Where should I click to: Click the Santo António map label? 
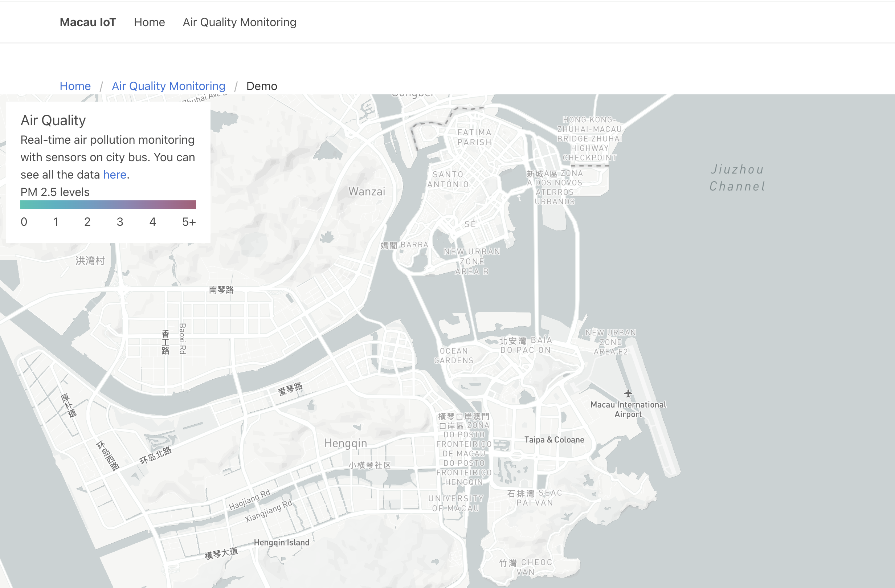(448, 179)
